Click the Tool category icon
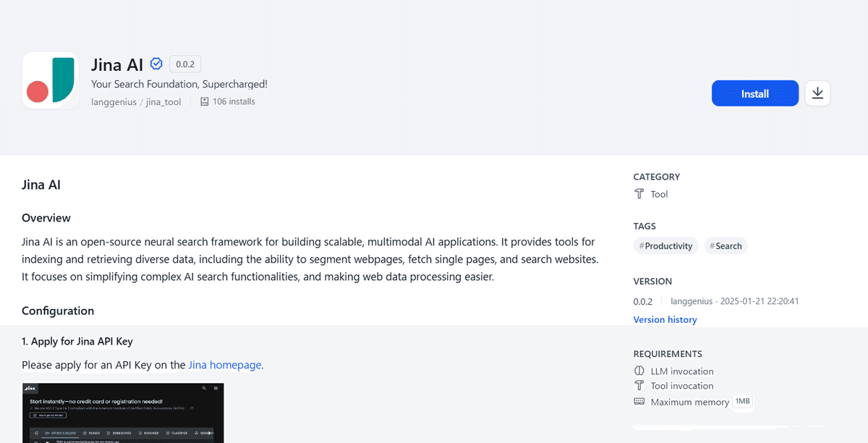The width and height of the screenshot is (868, 443). pos(639,194)
